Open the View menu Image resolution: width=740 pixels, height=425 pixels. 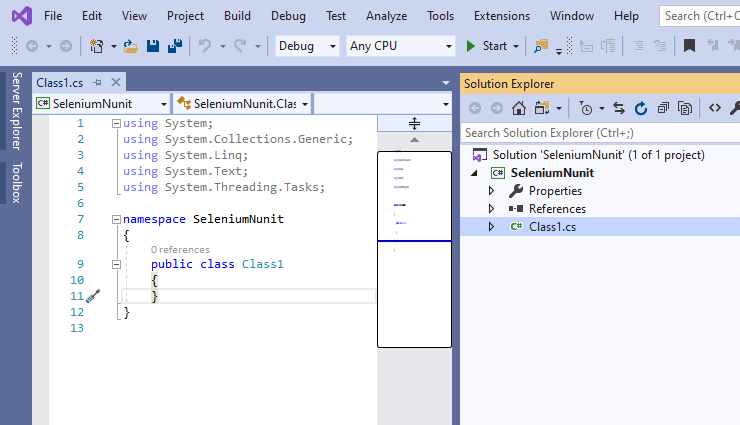coord(134,16)
